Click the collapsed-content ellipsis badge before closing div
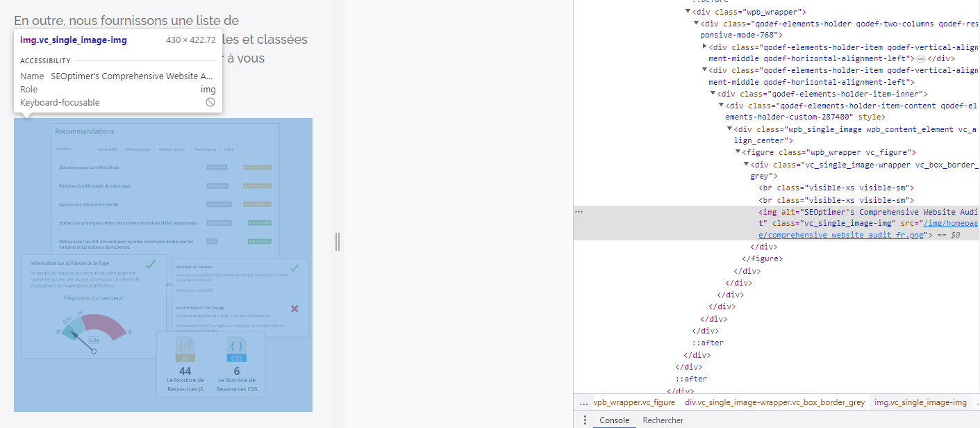 point(921,59)
